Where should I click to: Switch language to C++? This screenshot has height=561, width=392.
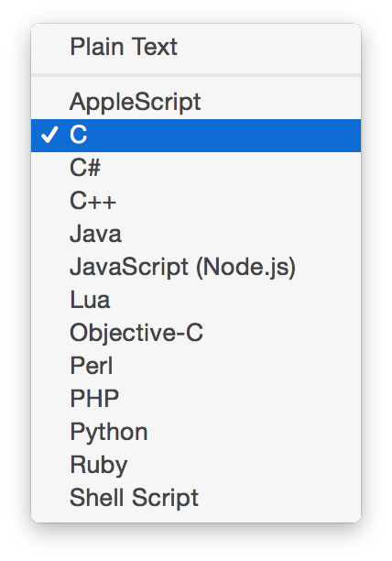196,201
